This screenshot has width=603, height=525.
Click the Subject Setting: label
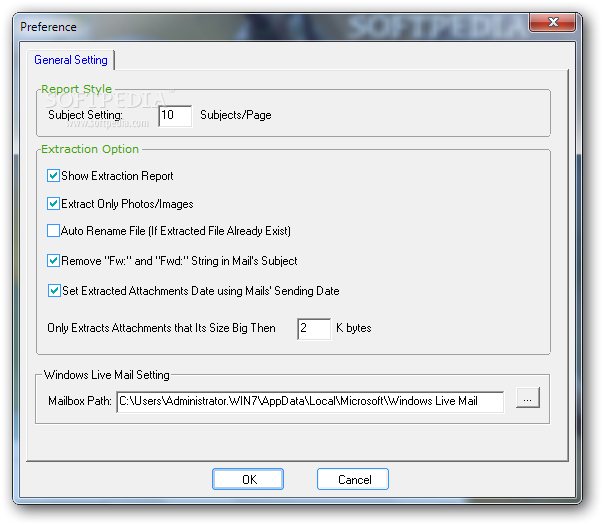coord(85,115)
